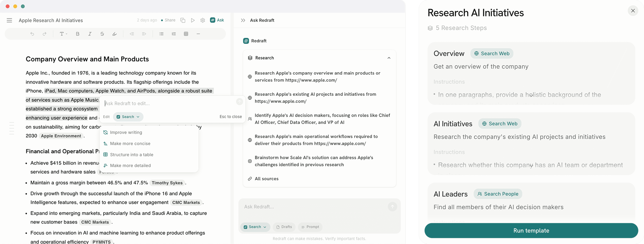Toggle bold formatting in toolbar
644x244 pixels.
[x=77, y=34]
